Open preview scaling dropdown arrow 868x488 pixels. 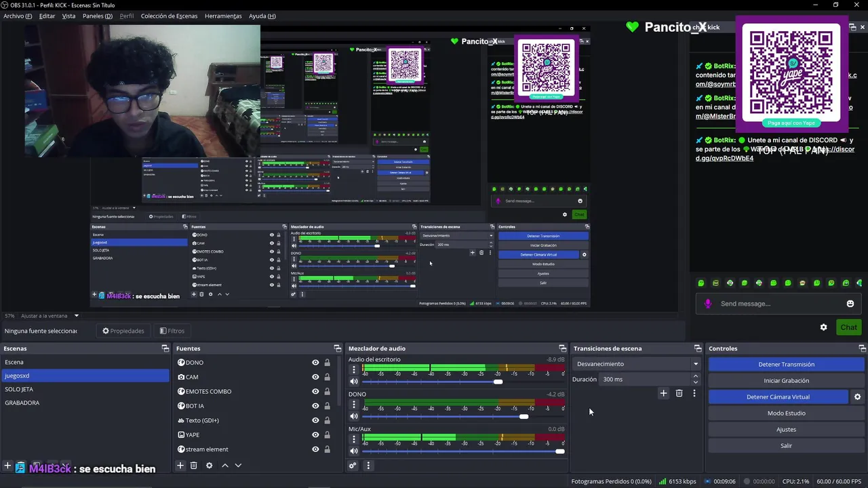tap(76, 316)
